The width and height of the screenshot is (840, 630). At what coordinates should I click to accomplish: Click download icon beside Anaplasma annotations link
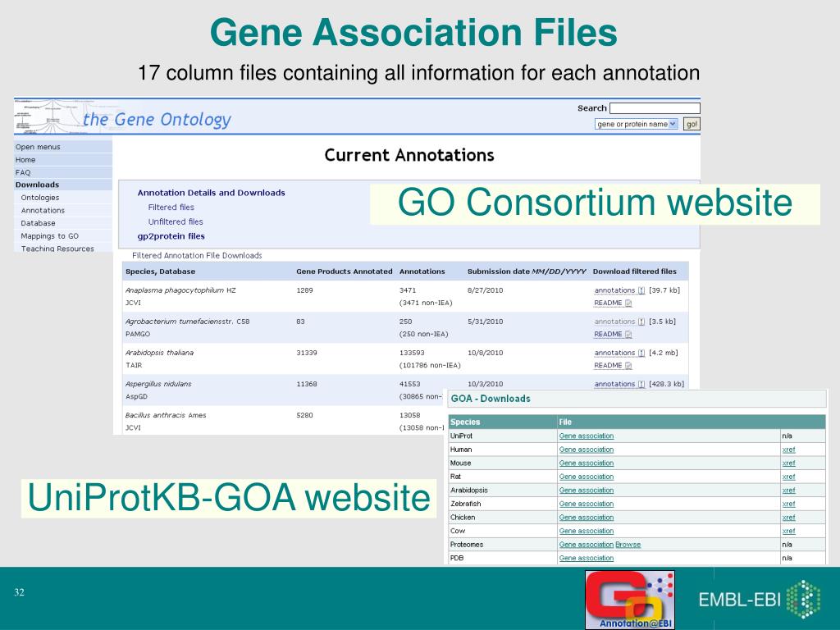pos(641,290)
